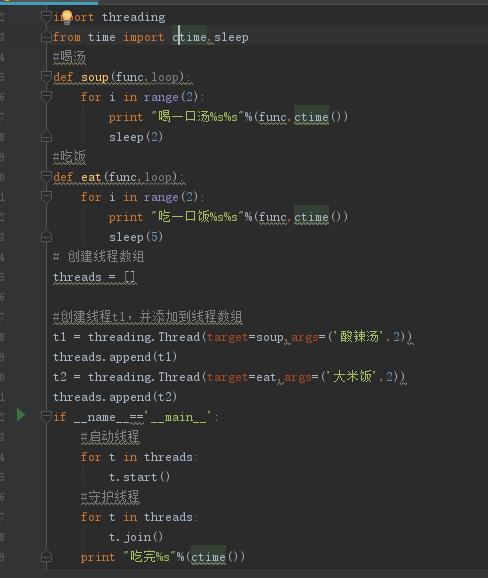Click the '#守护线程' comment

coord(110,497)
